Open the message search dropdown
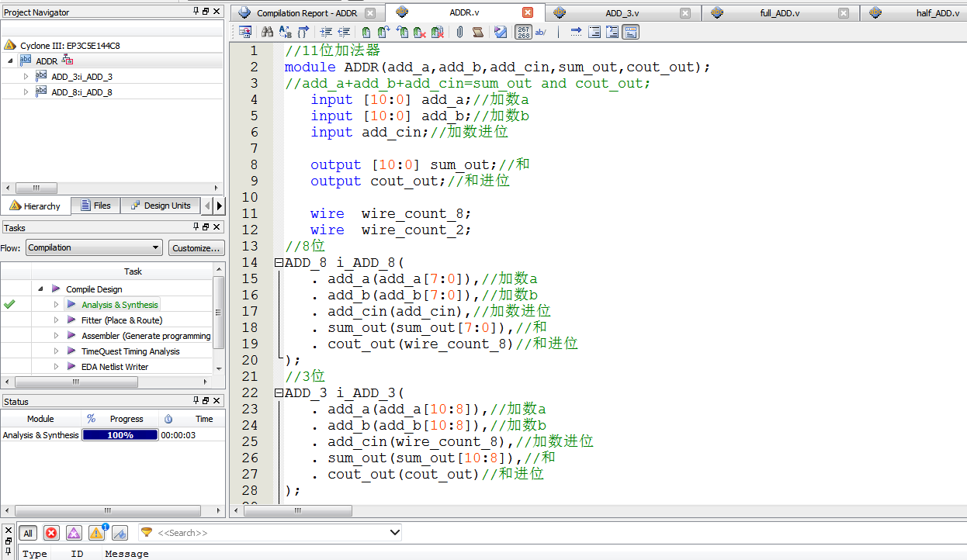The width and height of the screenshot is (967, 560). click(x=394, y=533)
